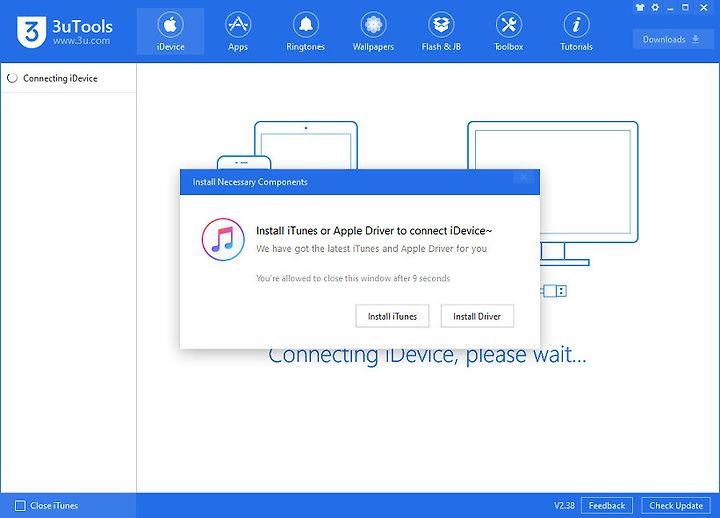View the Tutorials section

click(576, 31)
